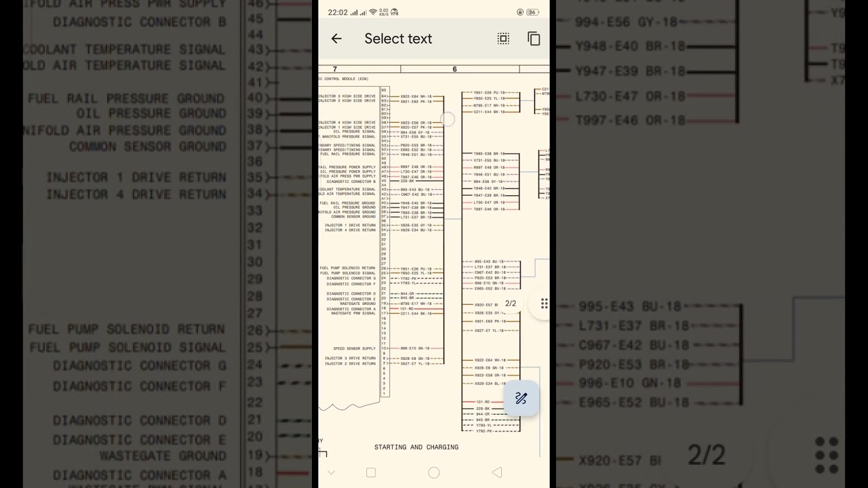Tap the 2/2 page indicator bubble
The image size is (868, 488).
click(511, 304)
